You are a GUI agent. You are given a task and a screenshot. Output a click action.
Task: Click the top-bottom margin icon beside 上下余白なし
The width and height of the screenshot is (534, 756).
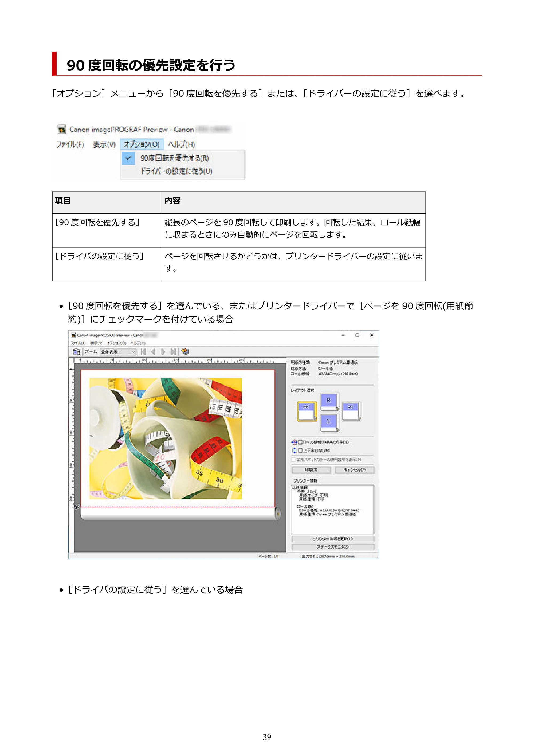[x=294, y=451]
